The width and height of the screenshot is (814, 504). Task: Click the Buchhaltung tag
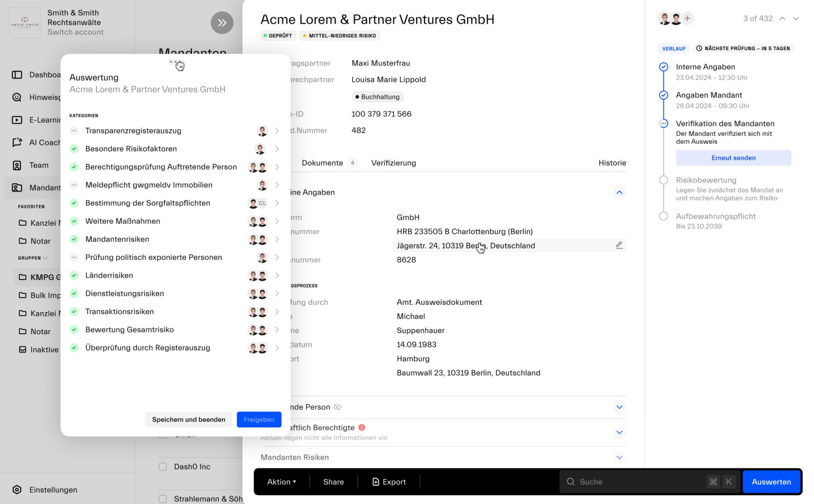click(377, 97)
